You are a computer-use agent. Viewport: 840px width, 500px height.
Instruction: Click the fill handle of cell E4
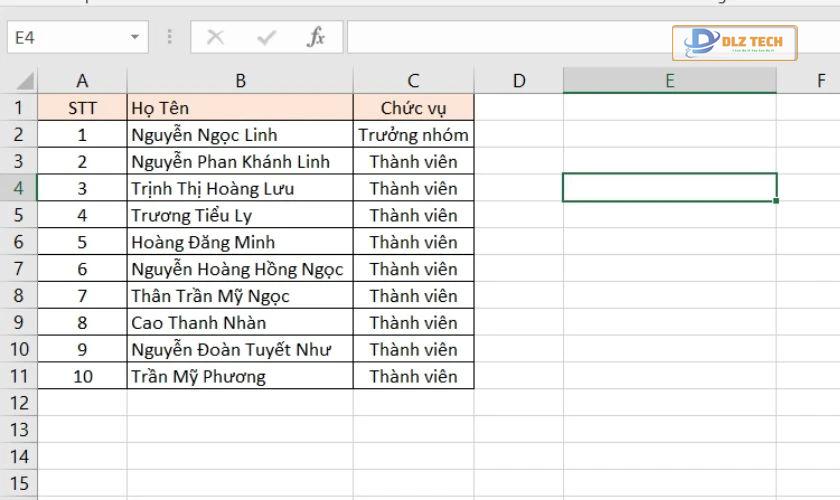(x=776, y=201)
